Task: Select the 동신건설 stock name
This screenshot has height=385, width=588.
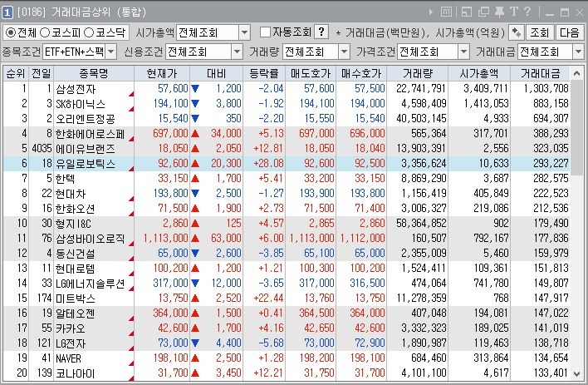Action: point(75,254)
